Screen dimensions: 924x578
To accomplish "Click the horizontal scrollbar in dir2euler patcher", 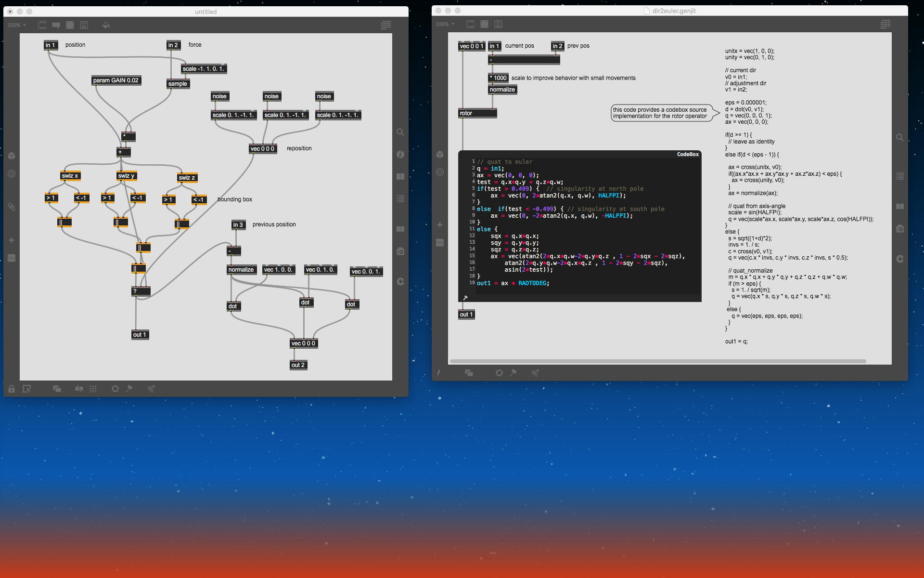I will click(657, 361).
